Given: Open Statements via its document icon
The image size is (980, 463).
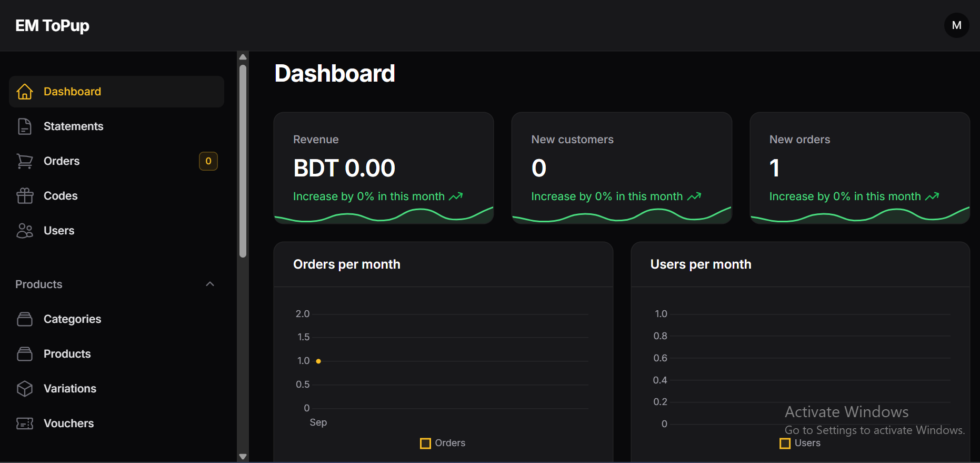Looking at the screenshot, I should pos(25,126).
